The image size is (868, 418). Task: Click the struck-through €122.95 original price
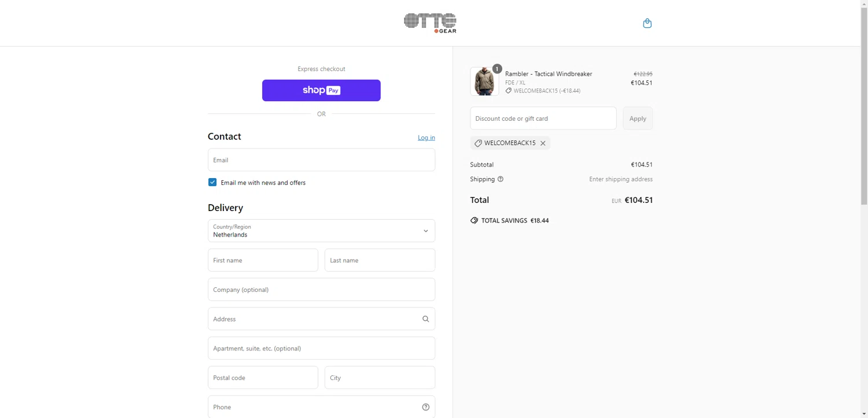(x=643, y=74)
